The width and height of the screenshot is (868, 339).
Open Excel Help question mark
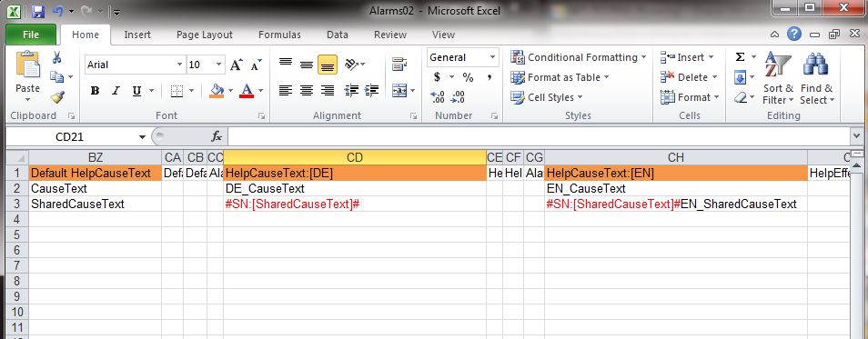pyautogui.click(x=793, y=35)
